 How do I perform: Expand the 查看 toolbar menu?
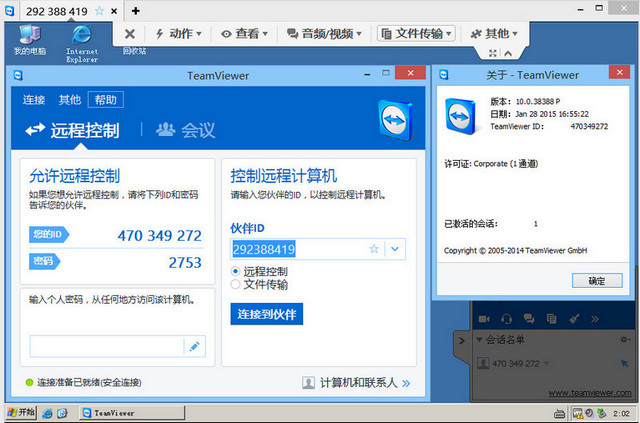click(245, 33)
